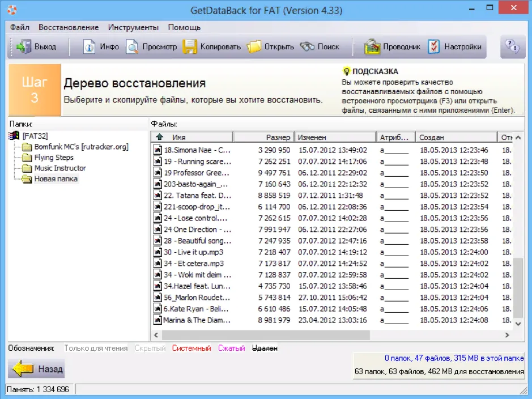Open the Помощь menu
Viewport: 532px width, 399px height.
click(x=184, y=27)
